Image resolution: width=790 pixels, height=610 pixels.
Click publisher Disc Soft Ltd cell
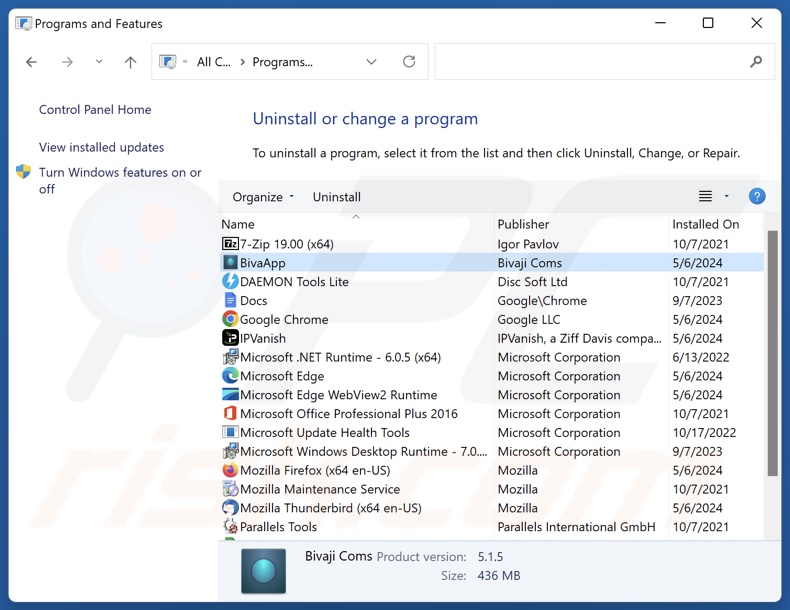pos(533,282)
